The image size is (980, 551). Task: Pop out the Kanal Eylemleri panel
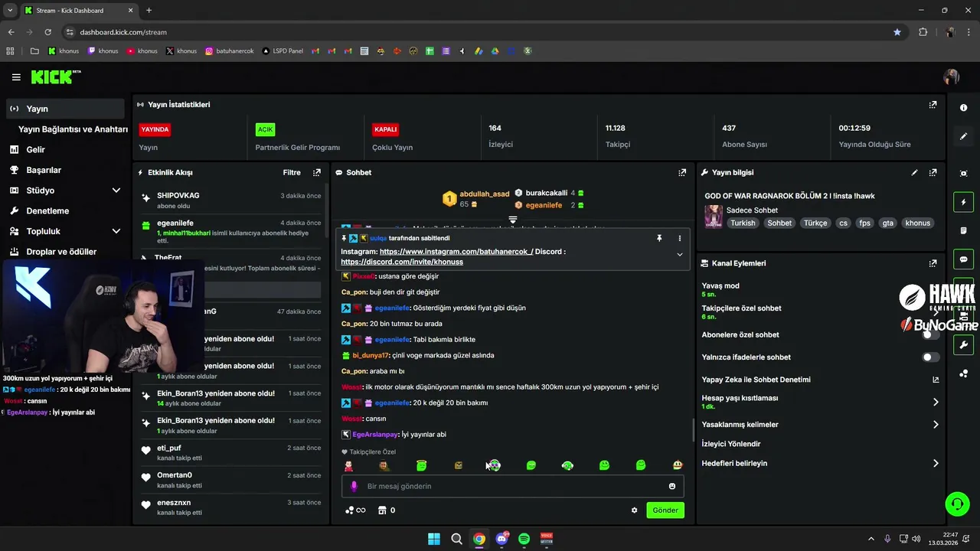[933, 263]
